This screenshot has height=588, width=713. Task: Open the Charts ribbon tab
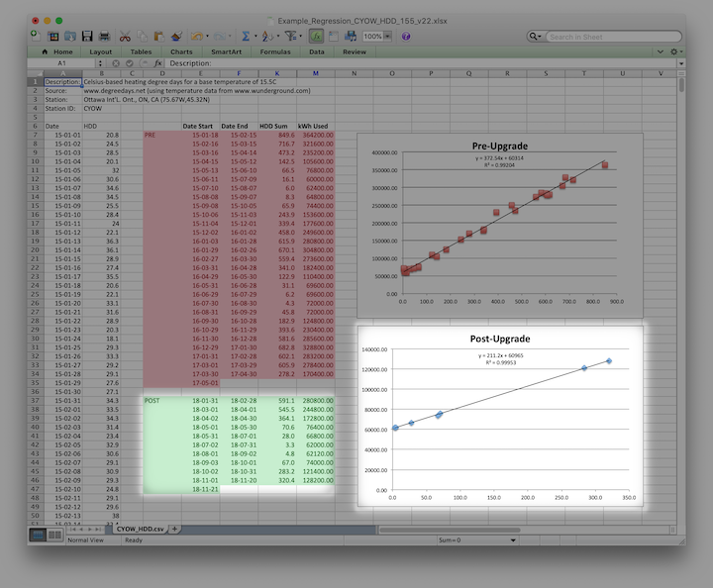point(181,51)
